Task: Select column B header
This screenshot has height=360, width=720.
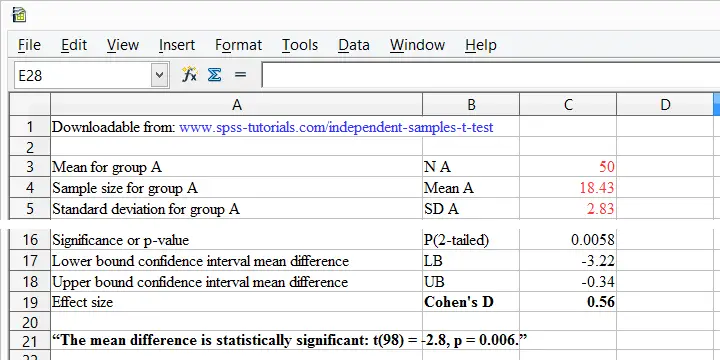Action: [471, 105]
